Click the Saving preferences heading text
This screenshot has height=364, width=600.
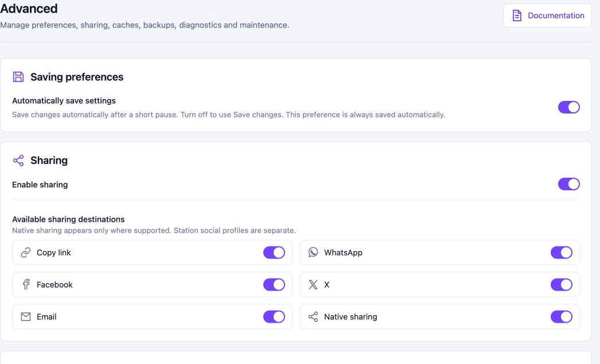[77, 77]
